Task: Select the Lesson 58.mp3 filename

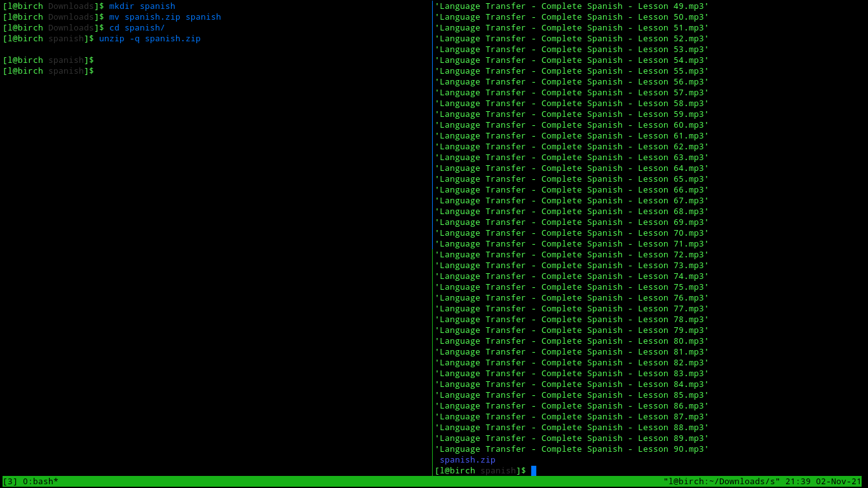Action: (572, 104)
